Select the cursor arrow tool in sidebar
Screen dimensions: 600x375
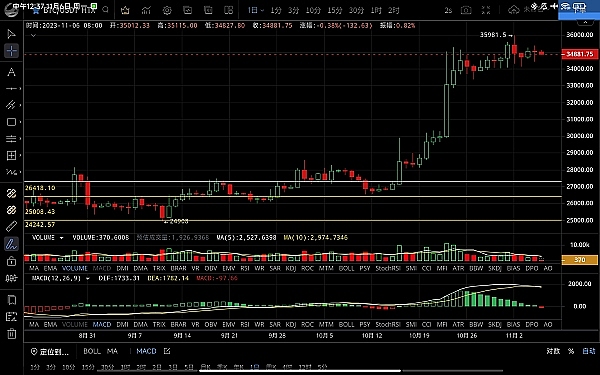pos(11,34)
